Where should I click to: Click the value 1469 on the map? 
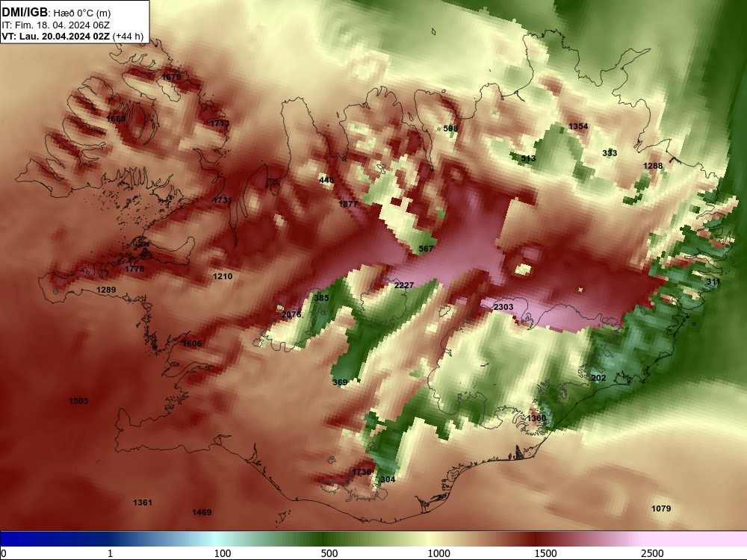pos(202,512)
